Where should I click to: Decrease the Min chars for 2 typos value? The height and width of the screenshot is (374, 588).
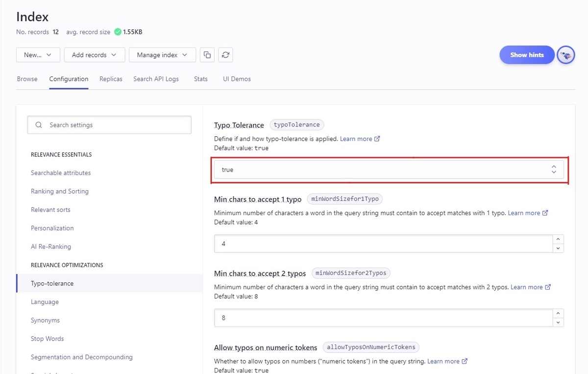tap(558, 322)
